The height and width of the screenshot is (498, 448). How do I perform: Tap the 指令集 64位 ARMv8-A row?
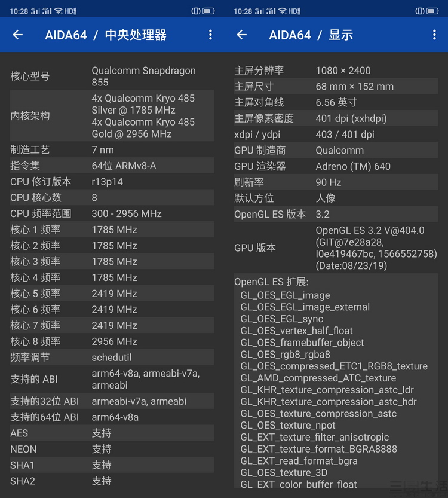[112, 166]
